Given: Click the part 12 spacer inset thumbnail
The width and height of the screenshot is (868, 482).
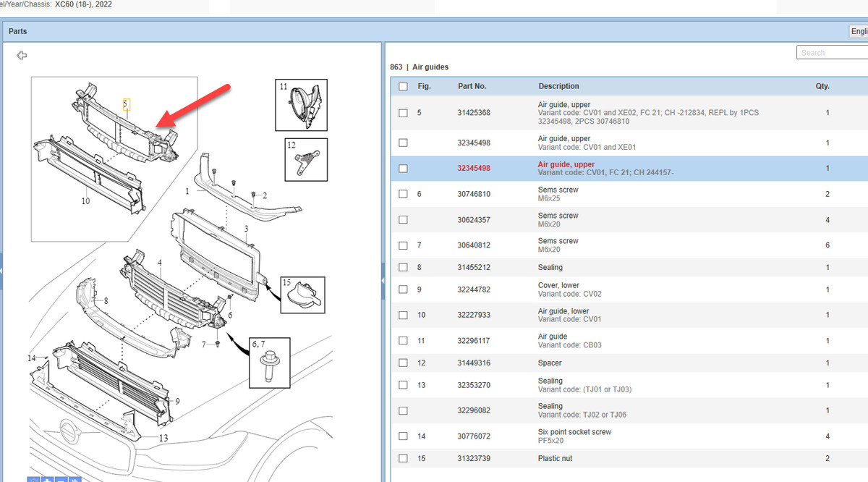Looking at the screenshot, I should coord(305,159).
